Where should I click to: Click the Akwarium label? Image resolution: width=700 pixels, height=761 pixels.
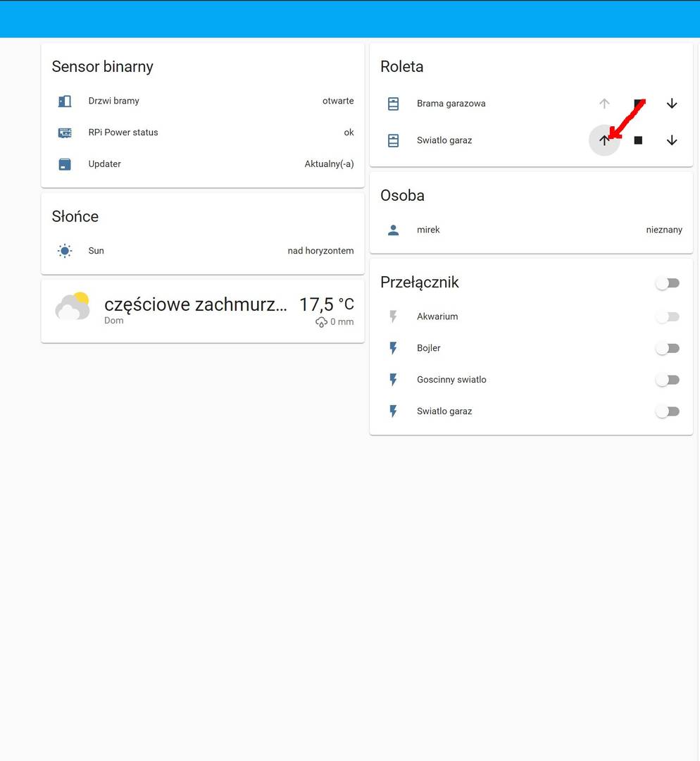click(437, 316)
